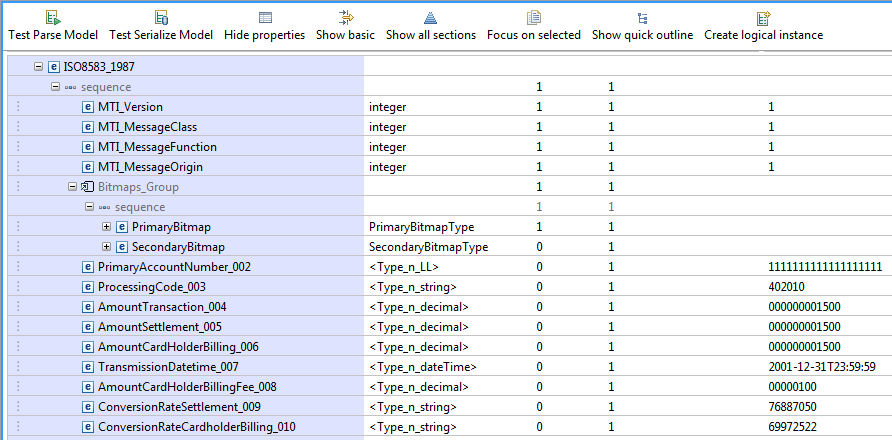Expand the PrimaryBitmap element
The image size is (892, 440).
tap(106, 227)
